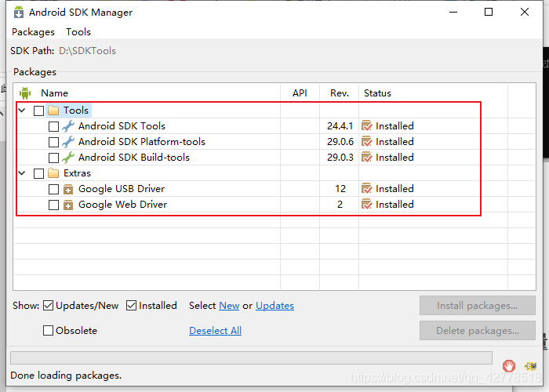Click the SDK Path D:\SDKTools text
This screenshot has height=392, width=549.
(88, 51)
